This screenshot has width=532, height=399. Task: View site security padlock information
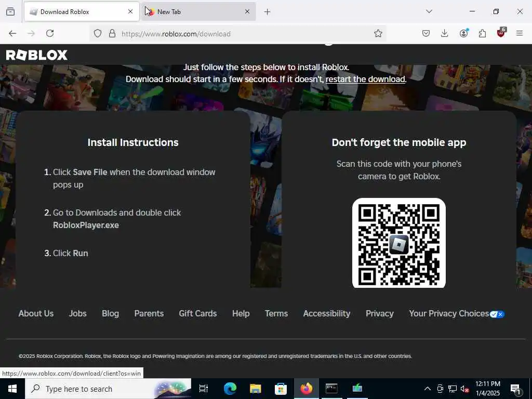coord(112,33)
